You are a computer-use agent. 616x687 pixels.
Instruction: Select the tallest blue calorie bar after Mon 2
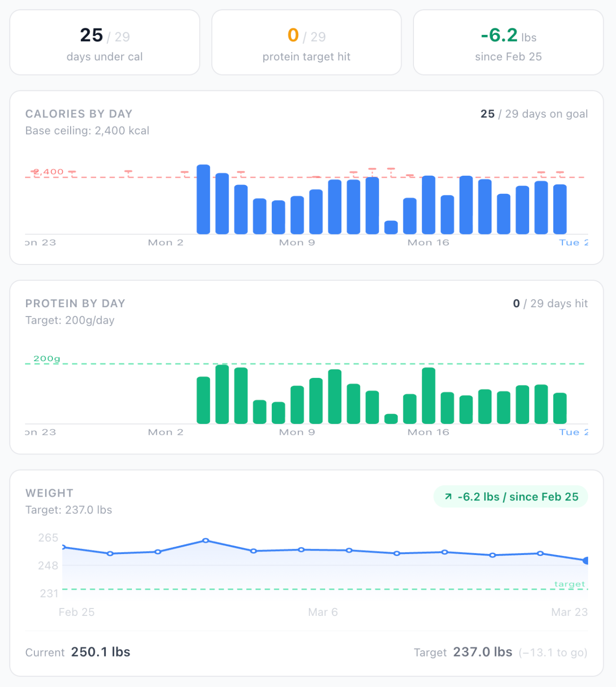(x=204, y=199)
